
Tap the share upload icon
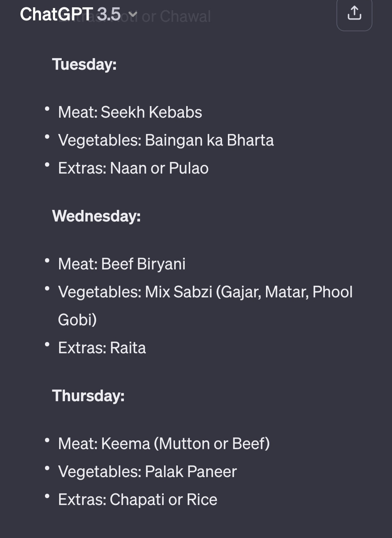(354, 13)
